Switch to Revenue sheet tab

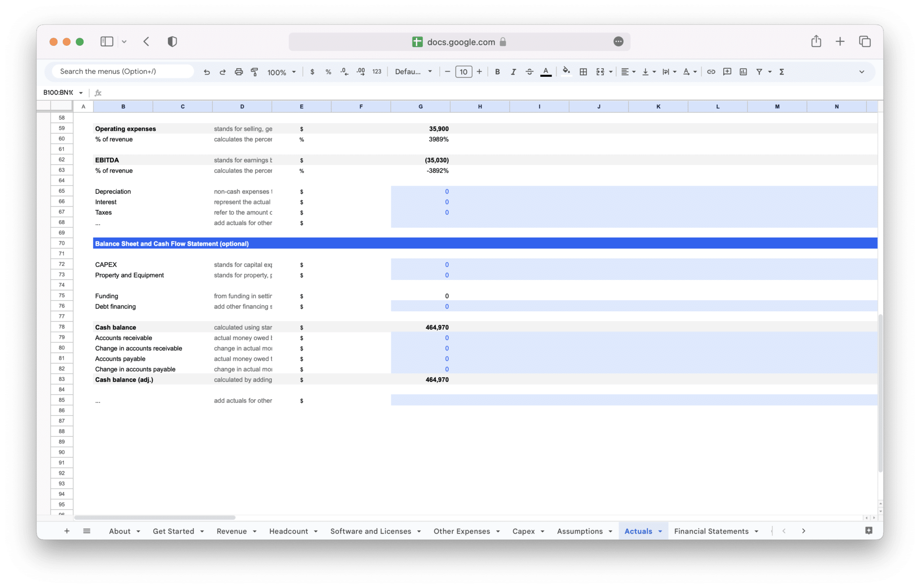point(232,531)
